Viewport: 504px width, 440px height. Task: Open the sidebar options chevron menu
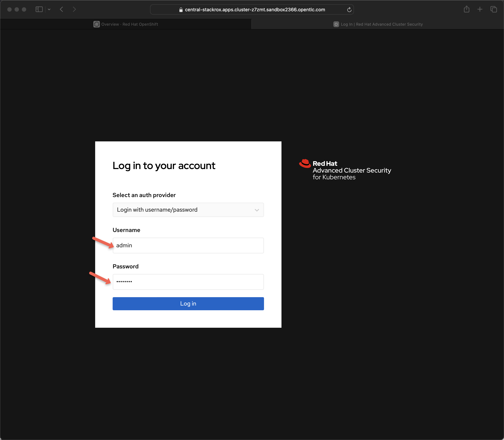pyautogui.click(x=49, y=9)
